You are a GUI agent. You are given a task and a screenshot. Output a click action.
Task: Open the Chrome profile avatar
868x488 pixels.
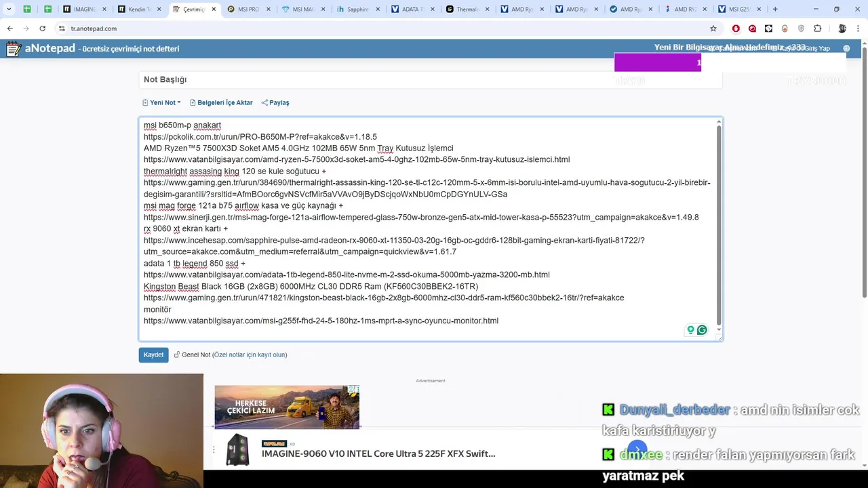pyautogui.click(x=842, y=28)
